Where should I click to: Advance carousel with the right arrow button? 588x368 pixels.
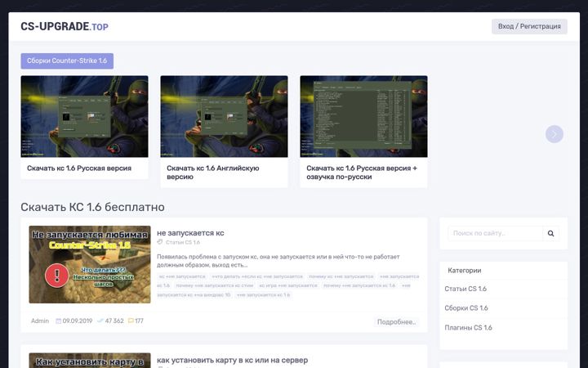tap(555, 134)
